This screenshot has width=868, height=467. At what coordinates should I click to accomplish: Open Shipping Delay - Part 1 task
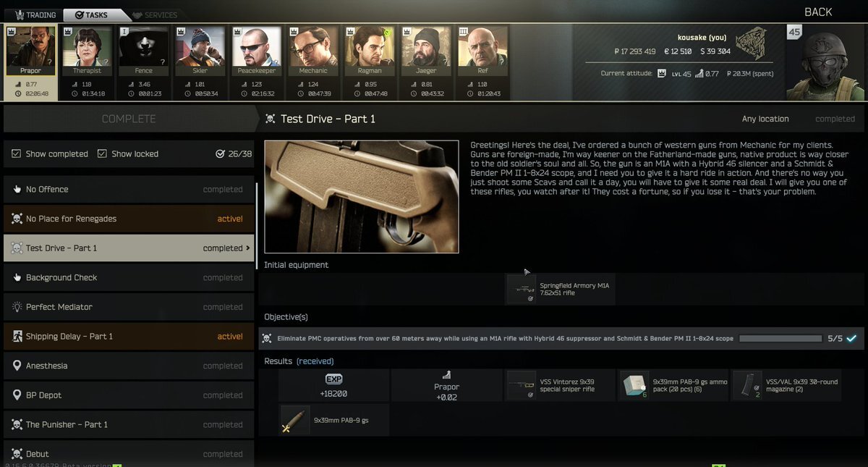coord(129,337)
